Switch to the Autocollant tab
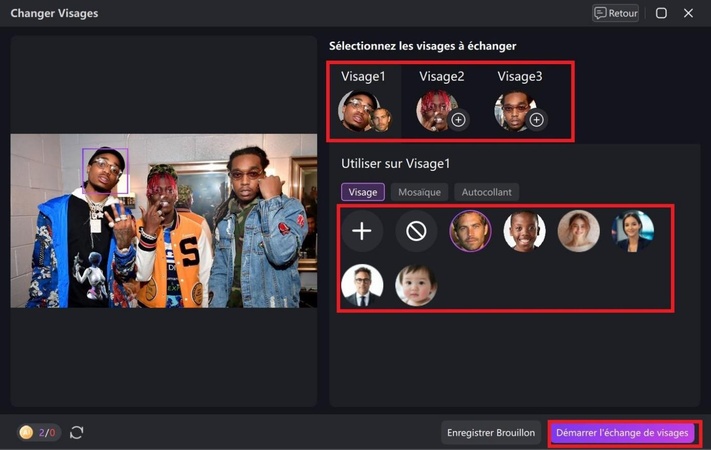The image size is (711, 450). 487,192
